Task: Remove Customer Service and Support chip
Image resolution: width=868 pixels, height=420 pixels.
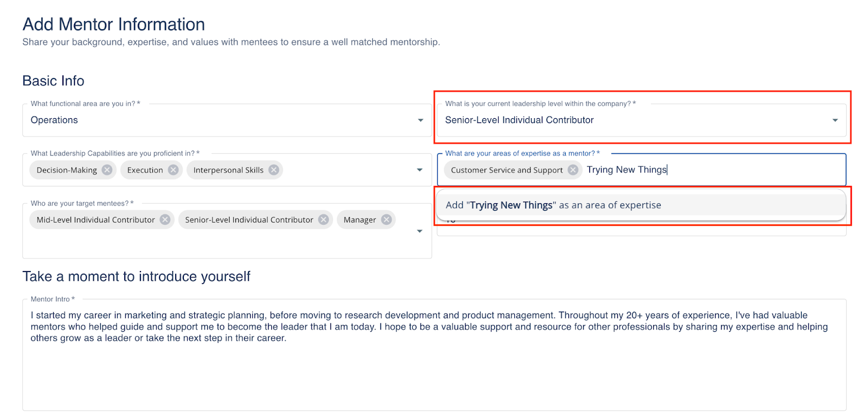Action: 573,170
